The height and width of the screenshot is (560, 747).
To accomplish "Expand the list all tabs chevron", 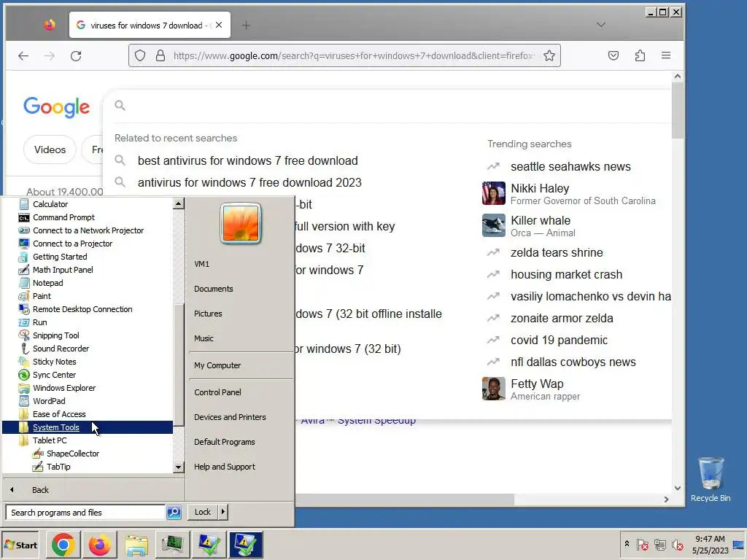I will [x=601, y=25].
